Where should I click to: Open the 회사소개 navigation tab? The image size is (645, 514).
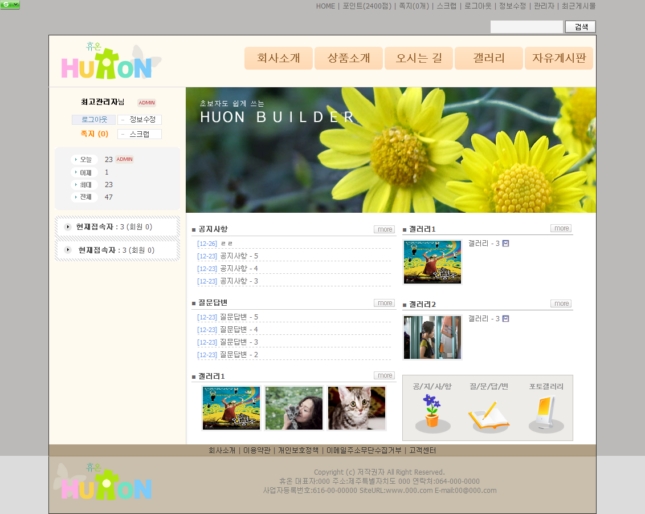pos(278,58)
